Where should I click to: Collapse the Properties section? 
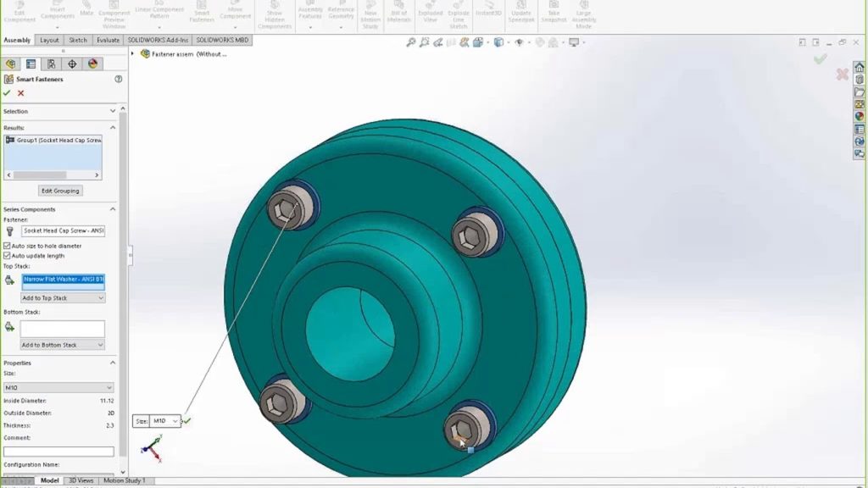[113, 363]
